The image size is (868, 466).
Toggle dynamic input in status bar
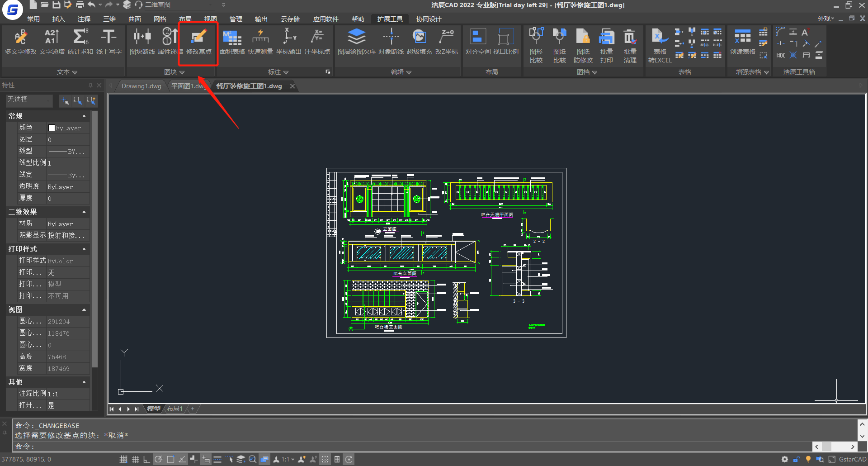pyautogui.click(x=206, y=459)
